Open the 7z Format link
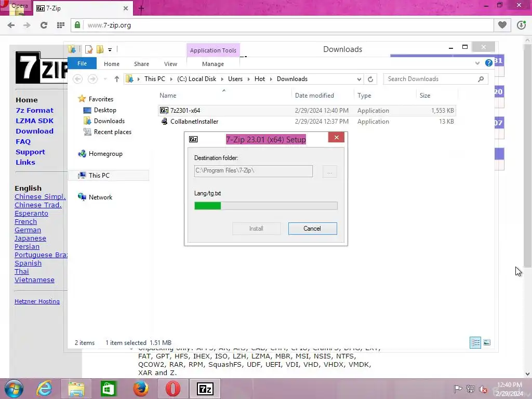Image resolution: width=532 pixels, height=399 pixels. [x=35, y=110]
